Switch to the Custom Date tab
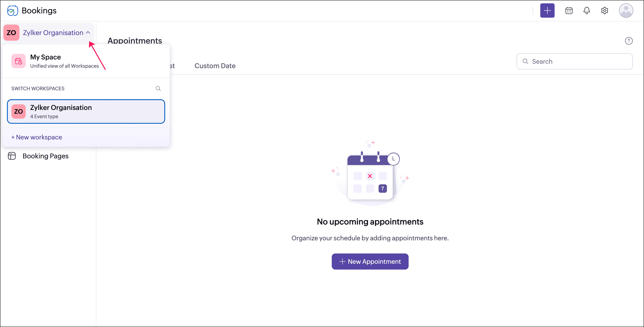 [x=215, y=66]
